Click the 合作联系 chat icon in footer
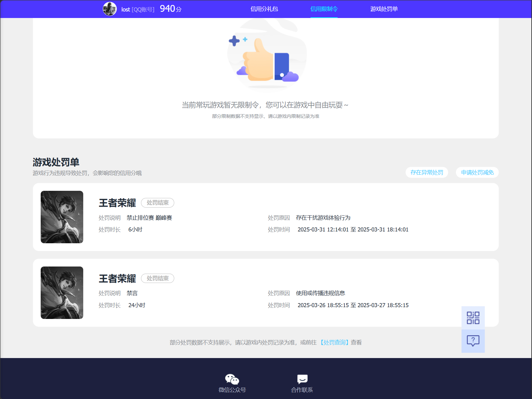Image resolution: width=532 pixels, height=399 pixels. [302, 379]
